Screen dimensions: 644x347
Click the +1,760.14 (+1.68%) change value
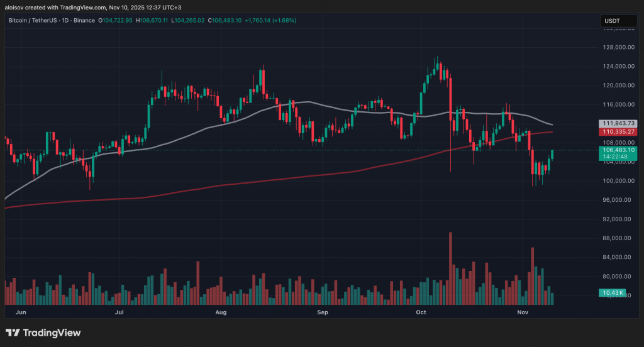click(272, 21)
